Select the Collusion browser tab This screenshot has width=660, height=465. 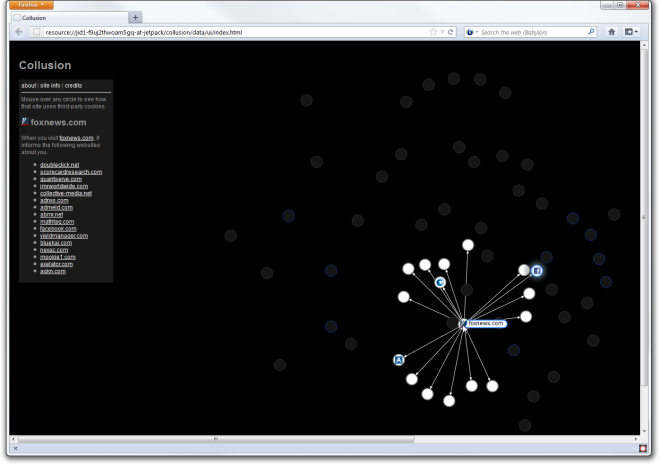pyautogui.click(x=70, y=18)
